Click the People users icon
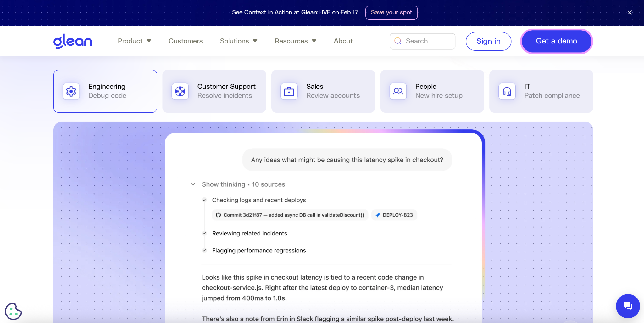 click(x=398, y=91)
